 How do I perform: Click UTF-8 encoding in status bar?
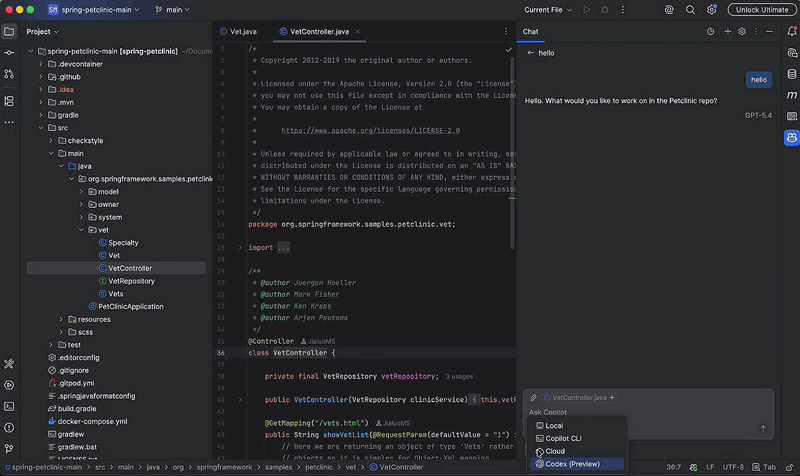pos(733,467)
